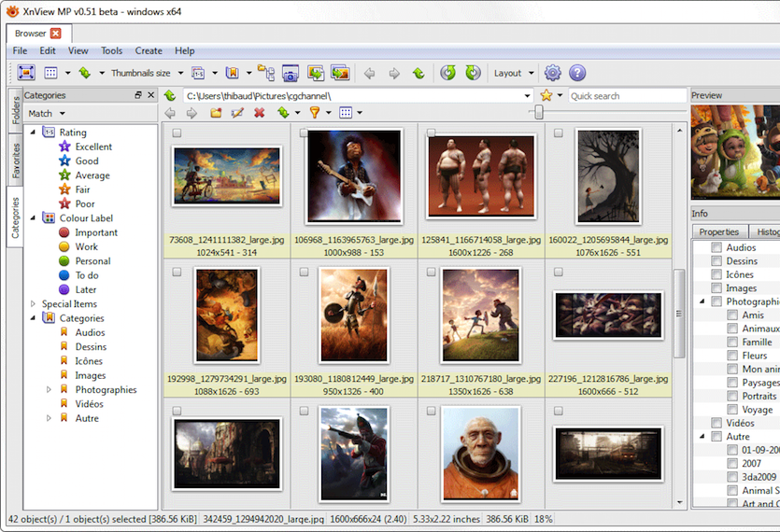Click the category bookmark toolbar icon

[233, 73]
